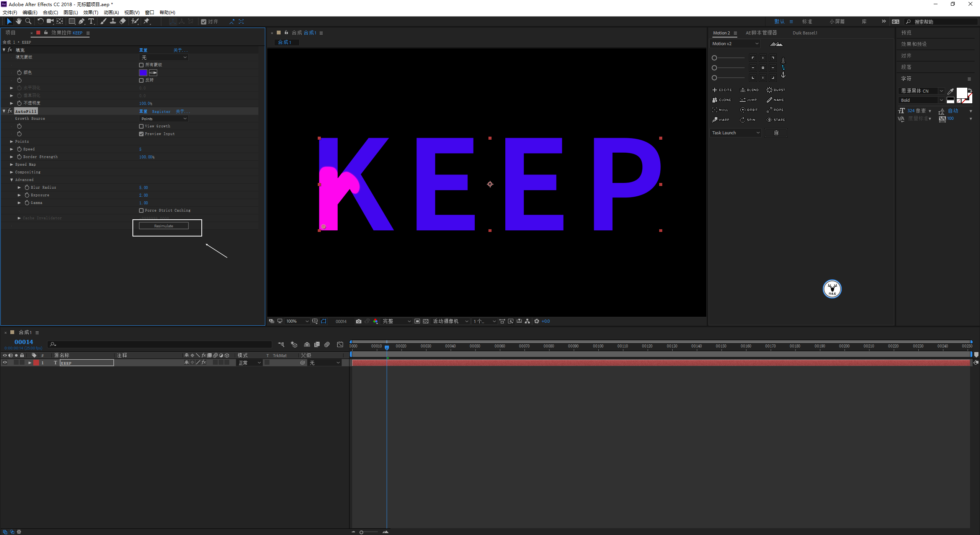This screenshot has height=535, width=980.
Task: Toggle transparency grid in viewer
Action: [426, 321]
